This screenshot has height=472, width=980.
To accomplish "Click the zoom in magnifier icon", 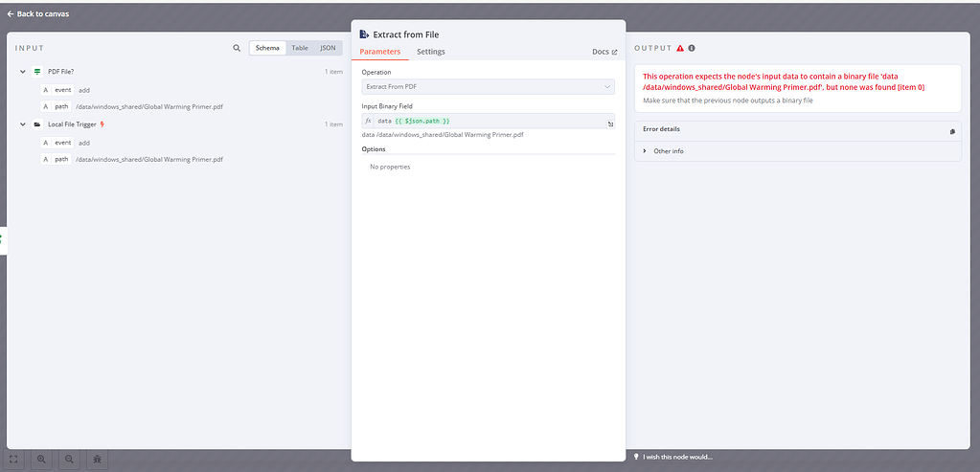I will (x=42, y=460).
